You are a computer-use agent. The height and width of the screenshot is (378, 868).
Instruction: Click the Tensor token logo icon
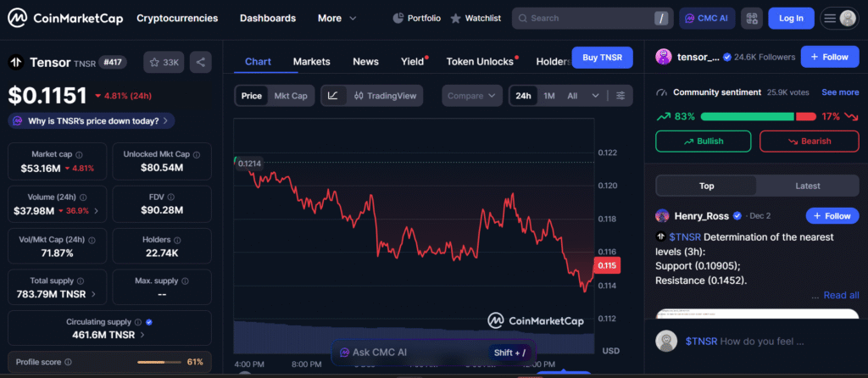16,63
